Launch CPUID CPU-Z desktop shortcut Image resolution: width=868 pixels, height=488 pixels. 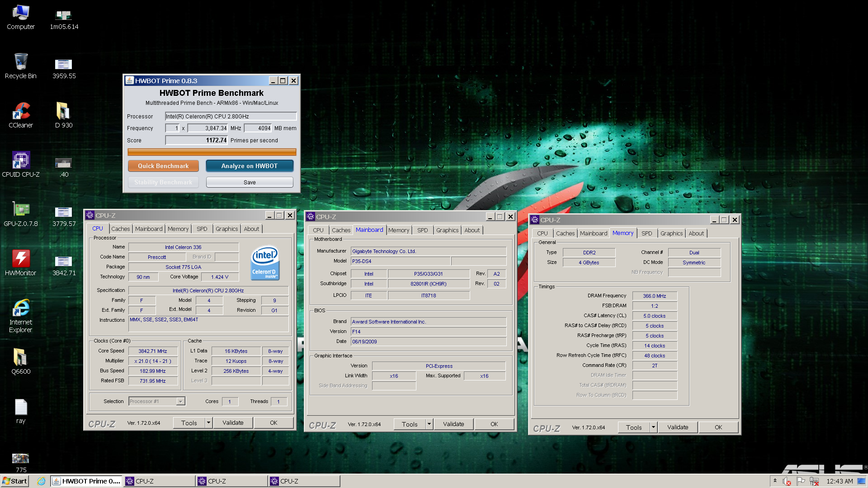[21, 165]
